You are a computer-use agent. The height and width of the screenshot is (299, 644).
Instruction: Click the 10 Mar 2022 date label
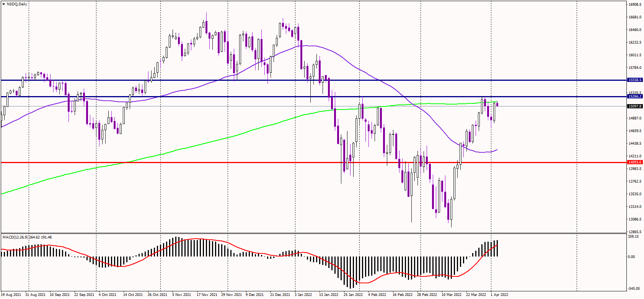tap(452, 295)
